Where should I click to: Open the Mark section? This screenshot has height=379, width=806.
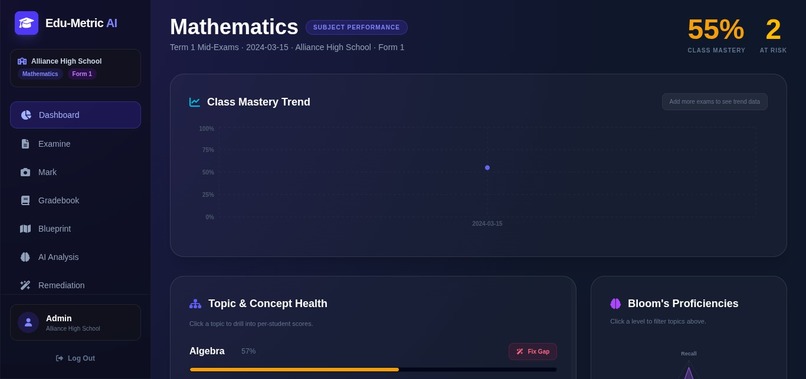(x=76, y=172)
